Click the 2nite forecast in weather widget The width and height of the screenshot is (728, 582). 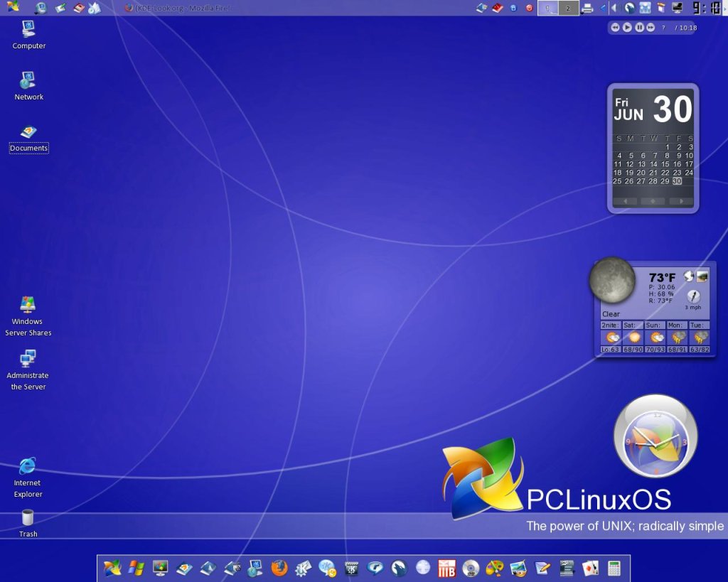611,337
